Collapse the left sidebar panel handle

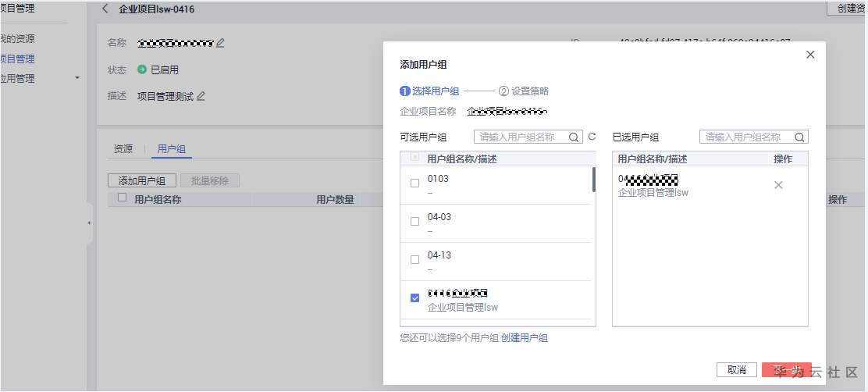click(x=89, y=223)
